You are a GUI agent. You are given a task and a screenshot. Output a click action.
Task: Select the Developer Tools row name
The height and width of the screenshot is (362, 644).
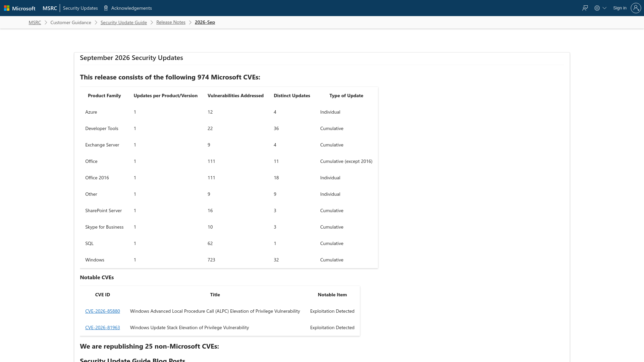[102, 128]
